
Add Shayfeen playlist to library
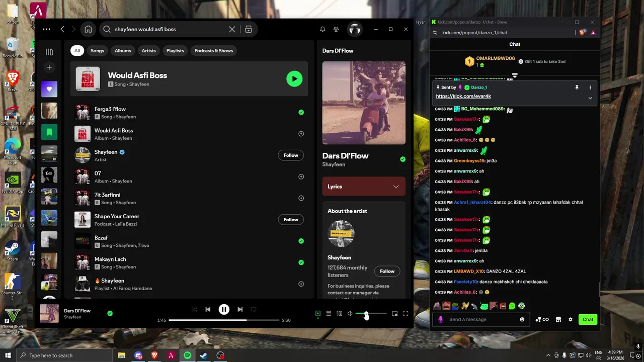(301, 284)
